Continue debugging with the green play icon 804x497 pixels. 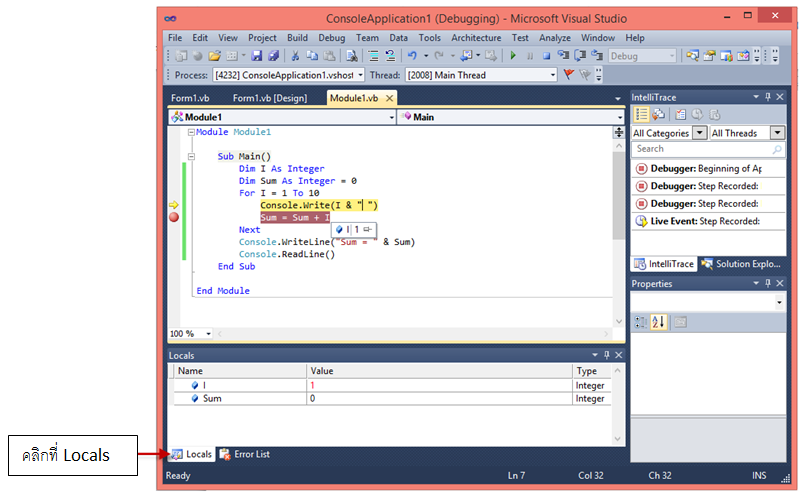(513, 55)
